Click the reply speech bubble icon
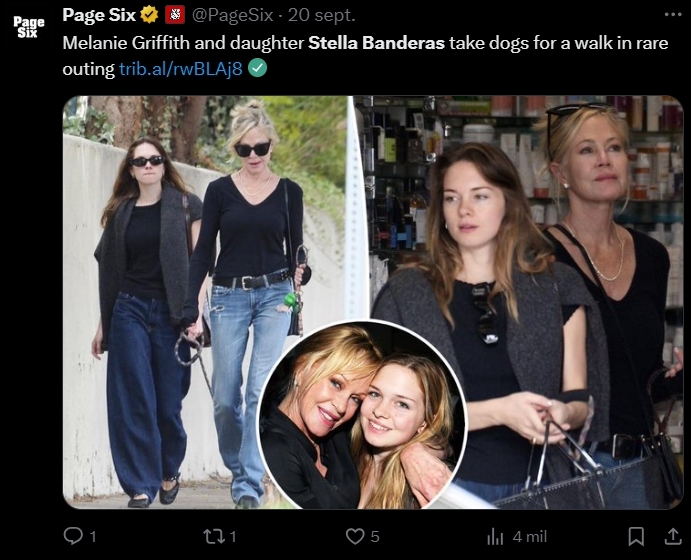The width and height of the screenshot is (691, 560). [x=73, y=536]
